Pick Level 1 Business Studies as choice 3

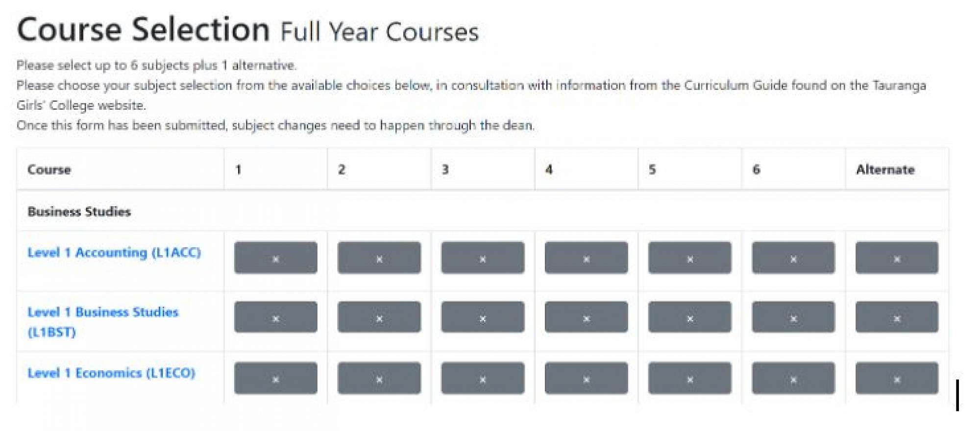pyautogui.click(x=483, y=317)
